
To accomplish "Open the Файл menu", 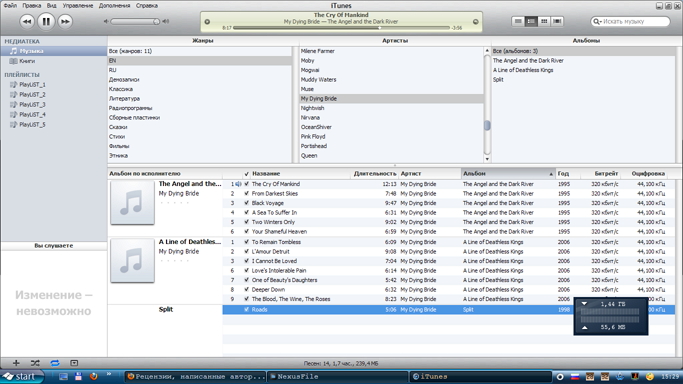I will (x=10, y=6).
